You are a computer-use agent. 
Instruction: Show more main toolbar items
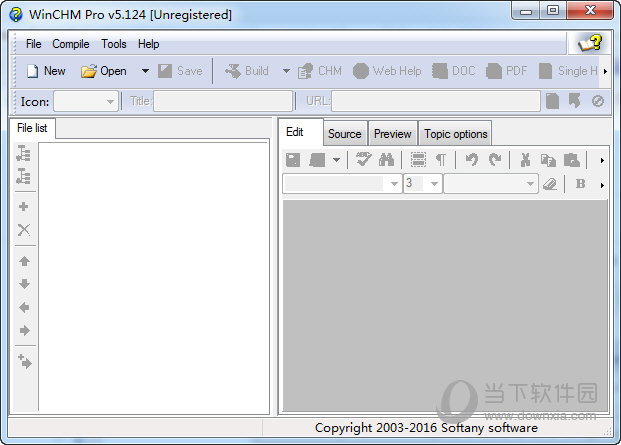click(x=605, y=72)
